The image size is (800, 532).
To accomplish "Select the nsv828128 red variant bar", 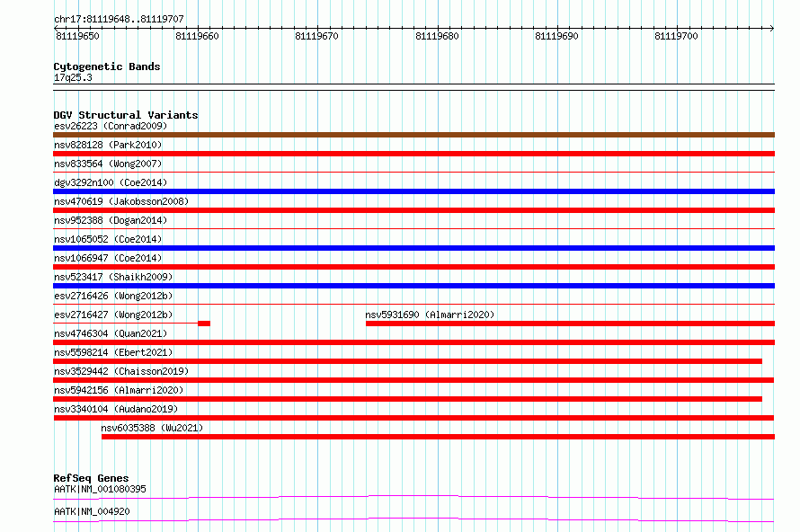I will point(413,154).
